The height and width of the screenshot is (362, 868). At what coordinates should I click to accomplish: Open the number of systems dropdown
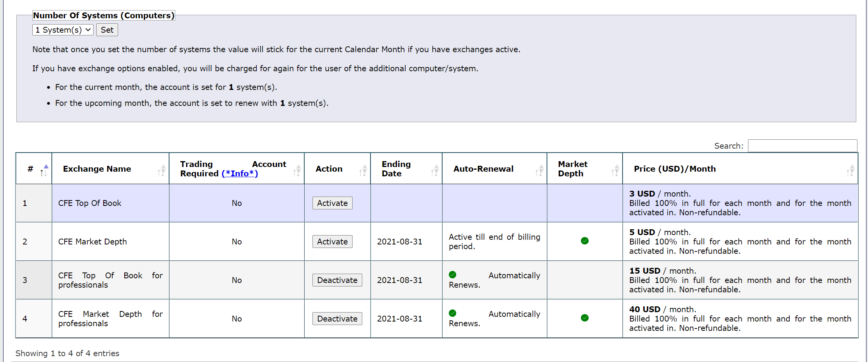click(x=63, y=30)
